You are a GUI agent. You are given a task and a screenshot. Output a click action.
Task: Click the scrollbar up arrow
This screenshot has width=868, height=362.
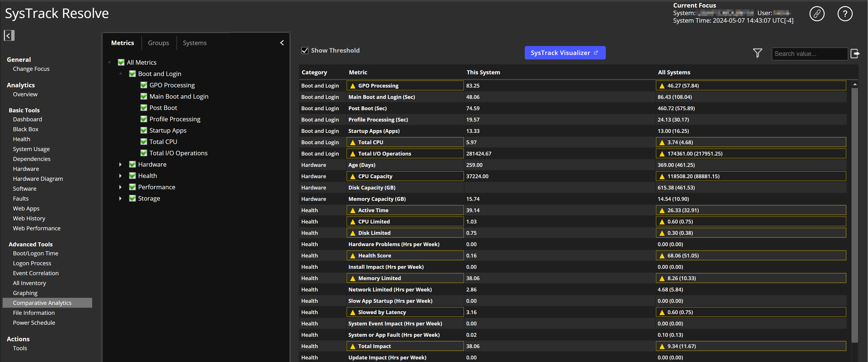pos(855,84)
